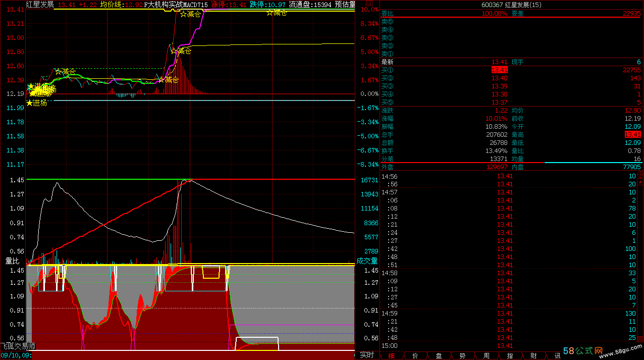
Task: Switch to the 势 trend tab
Action: (462, 355)
